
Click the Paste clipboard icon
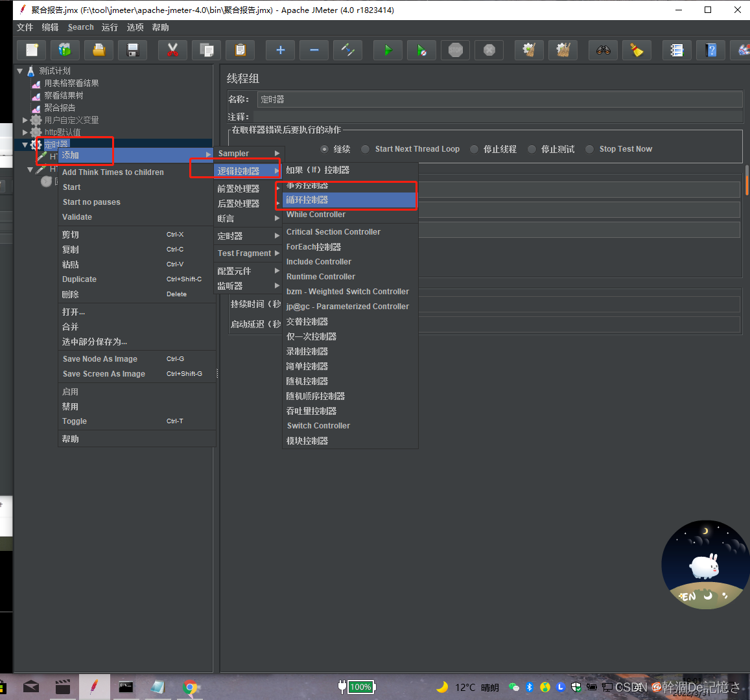tap(240, 50)
